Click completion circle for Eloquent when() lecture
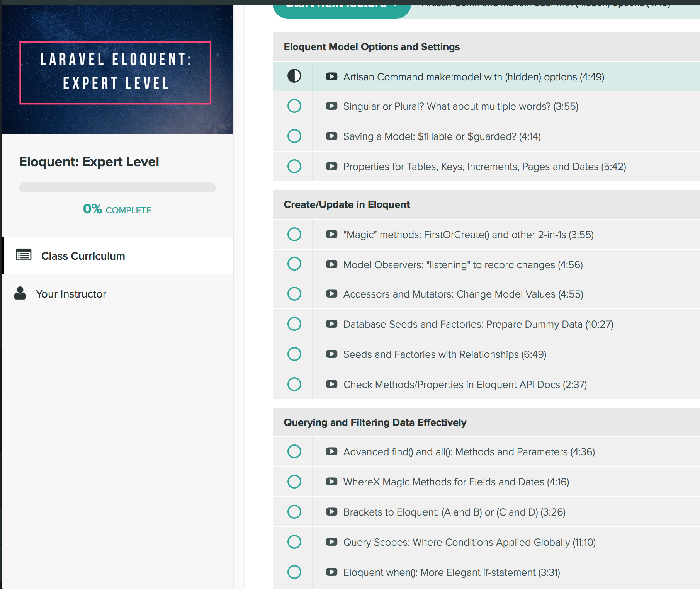 pyautogui.click(x=294, y=572)
